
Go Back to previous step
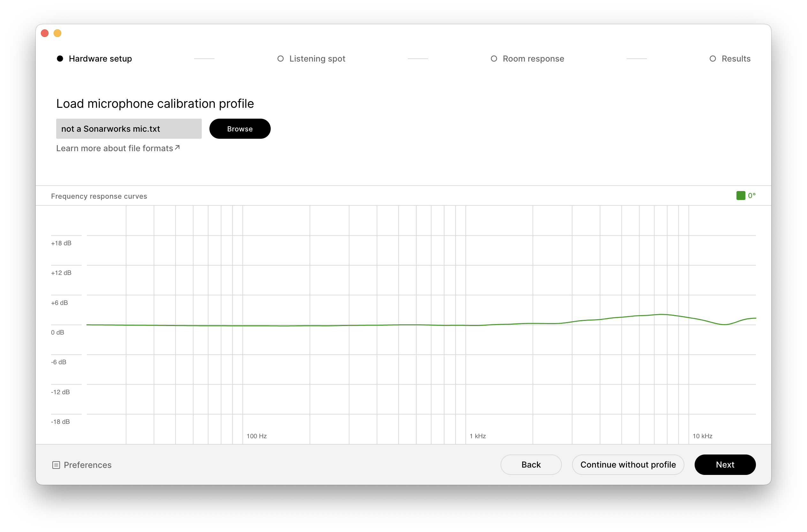coord(531,464)
